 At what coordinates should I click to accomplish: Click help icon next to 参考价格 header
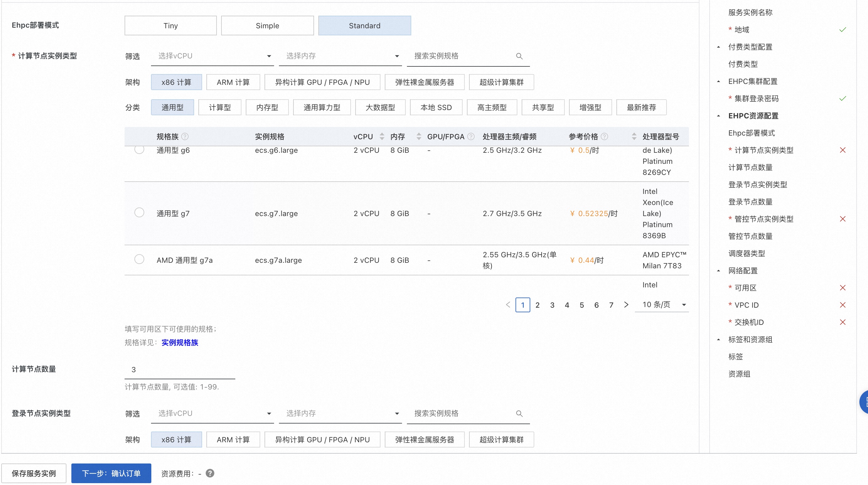604,136
